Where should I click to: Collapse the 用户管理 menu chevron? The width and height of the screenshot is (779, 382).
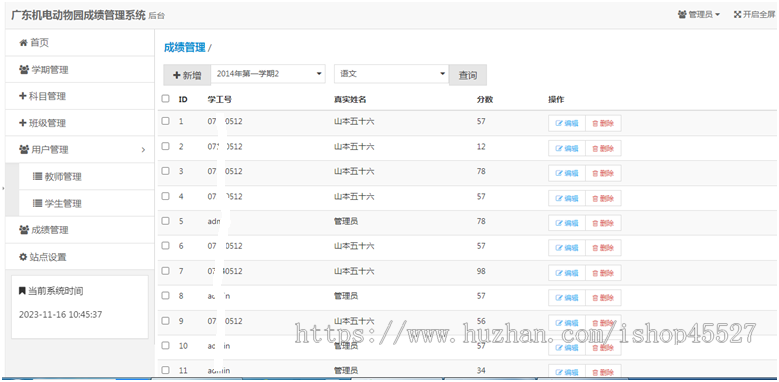pos(143,150)
